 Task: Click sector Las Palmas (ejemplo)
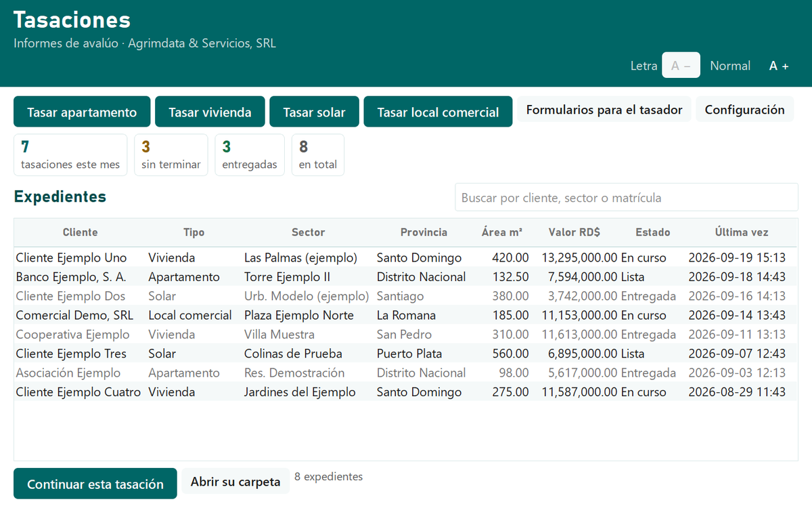300,257
